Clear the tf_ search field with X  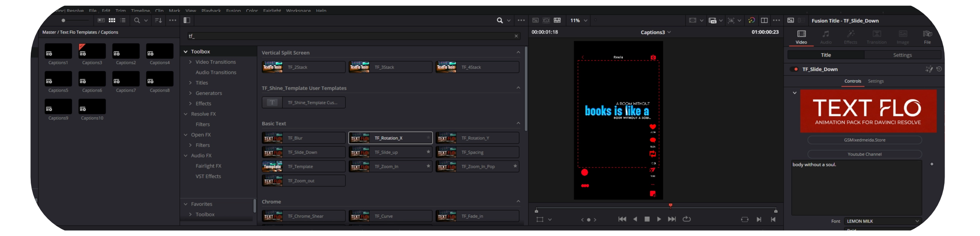(516, 36)
